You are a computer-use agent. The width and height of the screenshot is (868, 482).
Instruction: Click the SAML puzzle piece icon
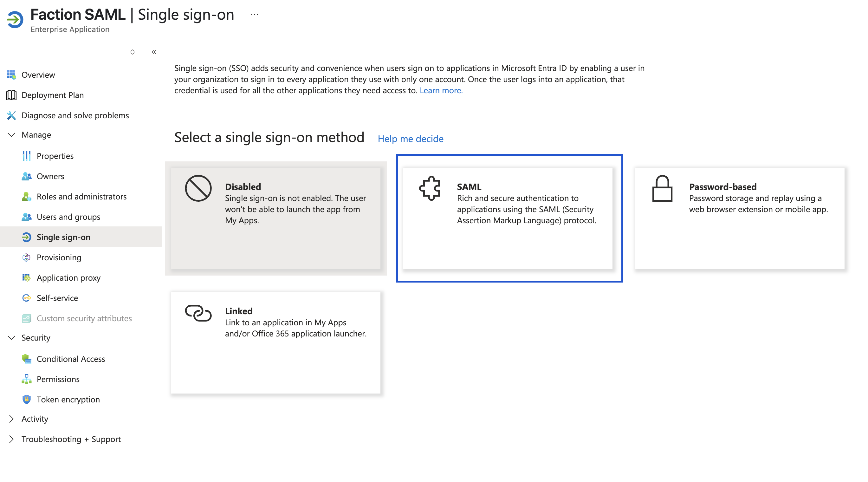[x=430, y=188]
